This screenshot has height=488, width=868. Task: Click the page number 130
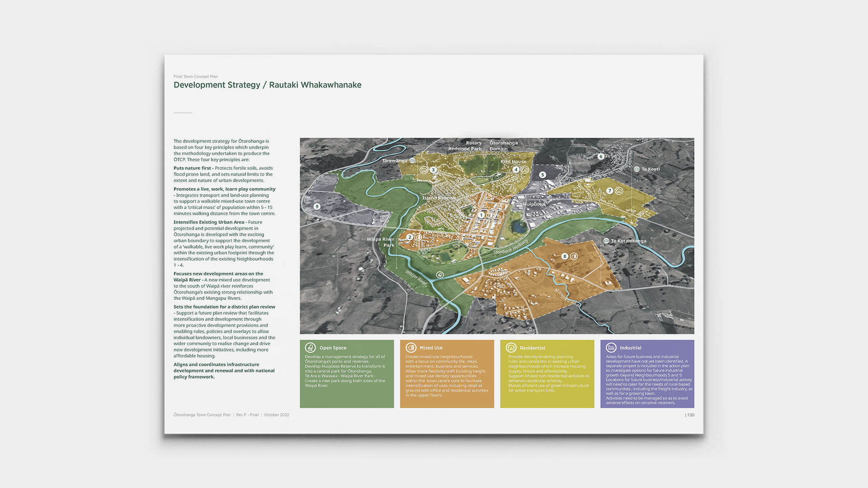tap(690, 415)
